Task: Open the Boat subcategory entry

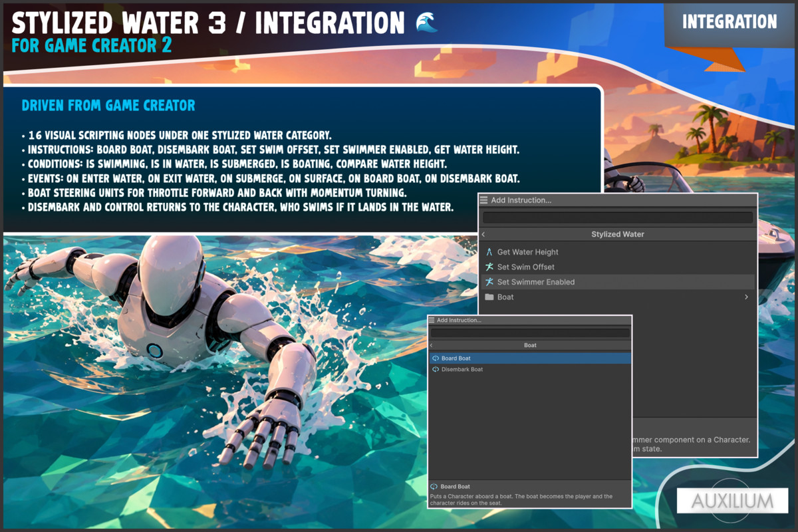Action: pos(618,297)
